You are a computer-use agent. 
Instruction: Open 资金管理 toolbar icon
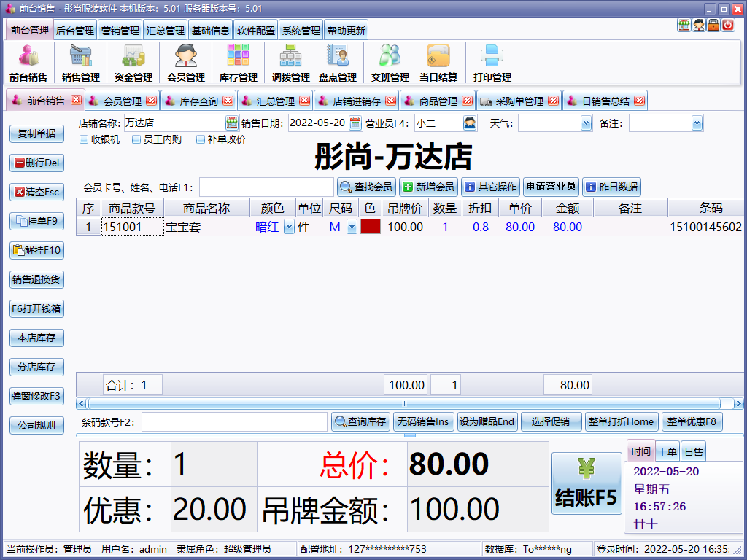[x=133, y=63]
